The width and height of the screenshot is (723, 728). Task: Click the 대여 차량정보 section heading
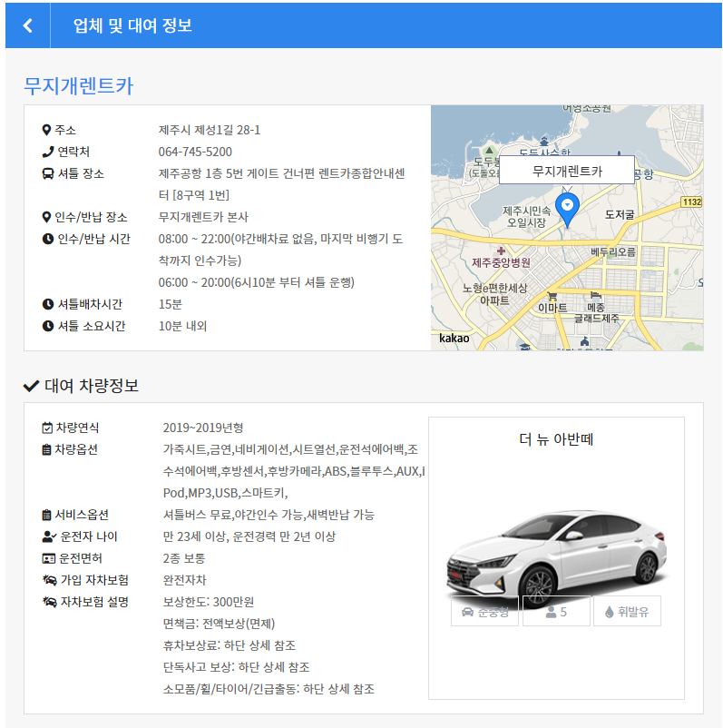(x=92, y=386)
